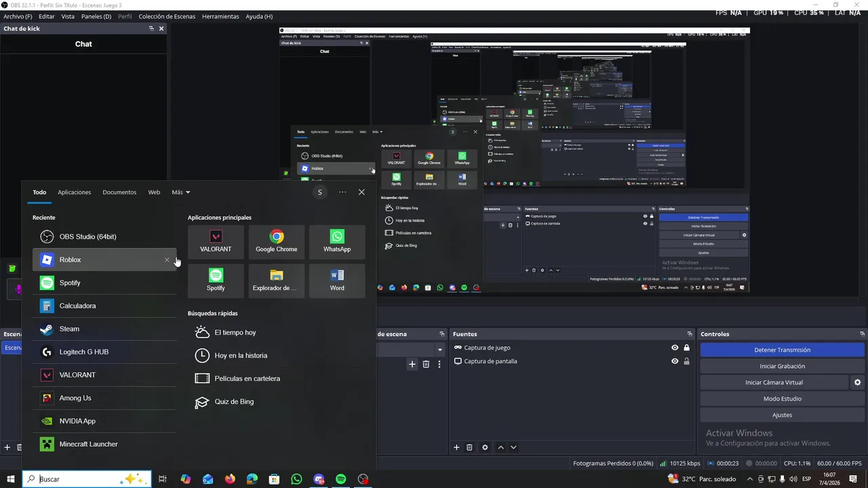Open source properties gear in Fuentes
The height and width of the screenshot is (488, 868).
tap(485, 447)
